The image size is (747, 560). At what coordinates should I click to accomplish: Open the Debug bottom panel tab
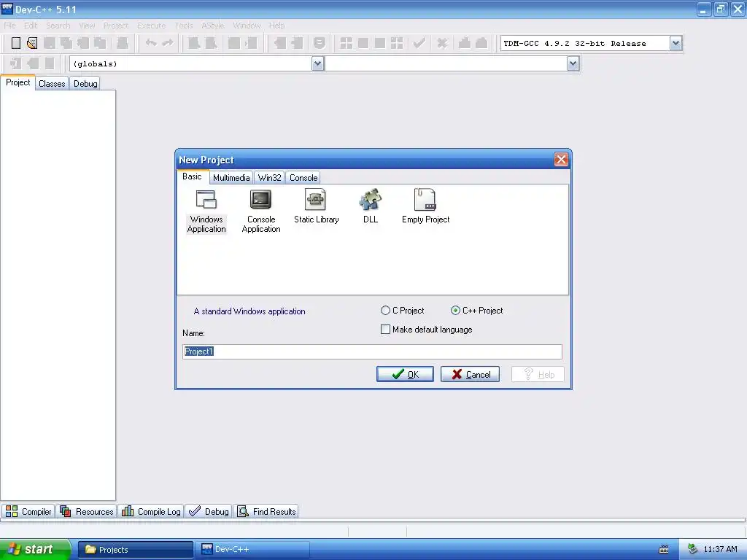(x=209, y=511)
